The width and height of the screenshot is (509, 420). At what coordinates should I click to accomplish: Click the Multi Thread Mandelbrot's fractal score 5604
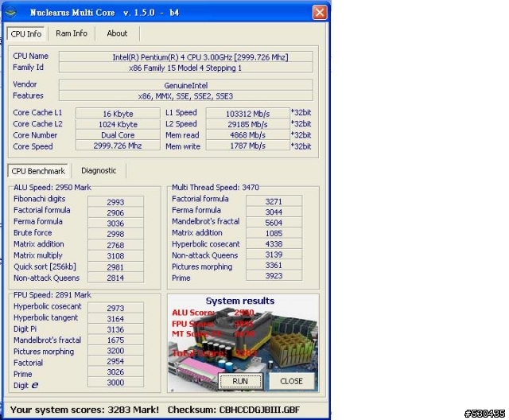(274, 223)
